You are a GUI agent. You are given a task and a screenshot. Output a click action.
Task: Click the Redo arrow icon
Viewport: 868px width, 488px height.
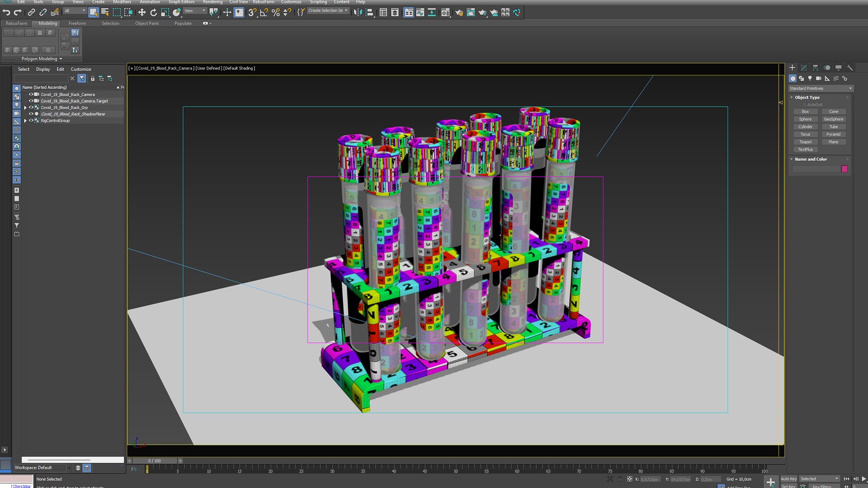click(18, 13)
